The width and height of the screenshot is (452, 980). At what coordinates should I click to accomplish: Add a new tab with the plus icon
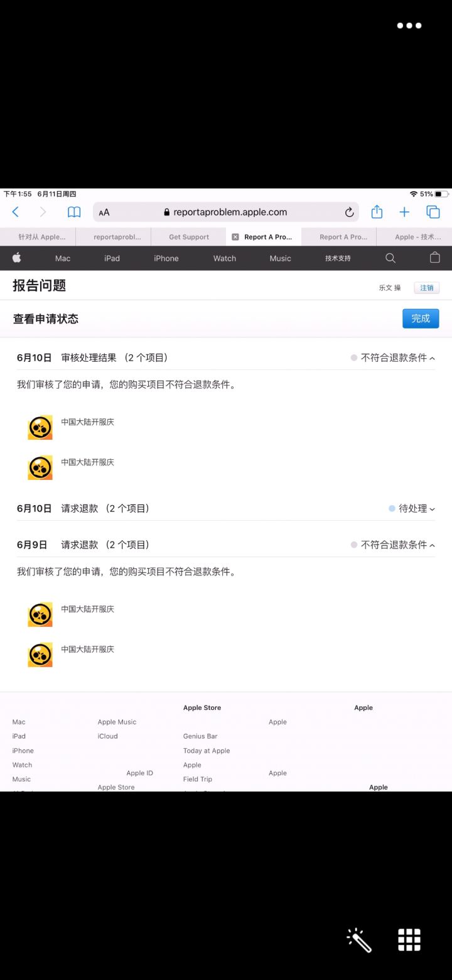[404, 212]
